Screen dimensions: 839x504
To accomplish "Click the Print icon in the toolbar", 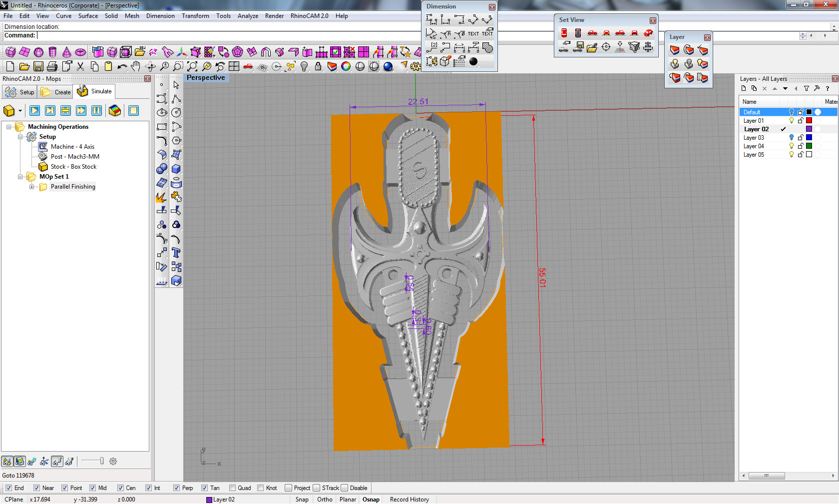I will pos(52,66).
